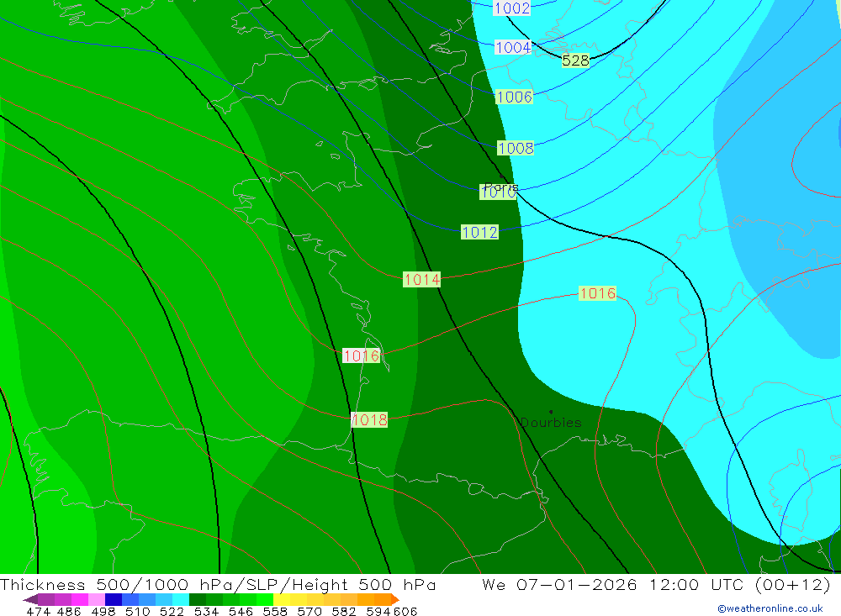Select the light pink legend swatch
841x616 pixels.
97,599
